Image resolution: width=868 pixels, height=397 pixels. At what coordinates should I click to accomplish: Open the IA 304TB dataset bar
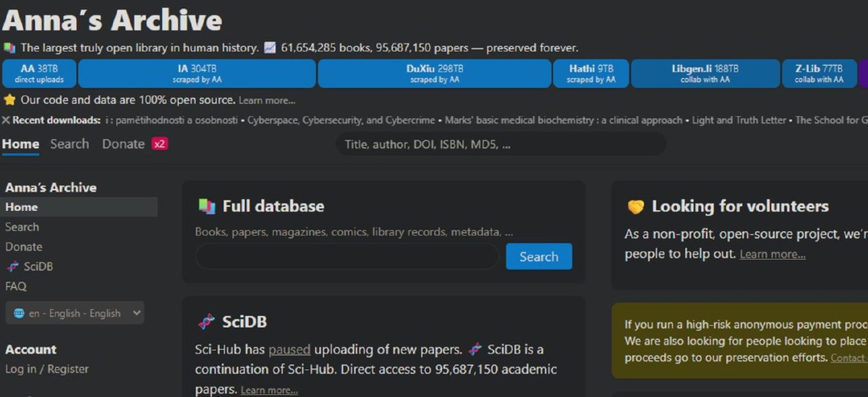pyautogui.click(x=197, y=74)
